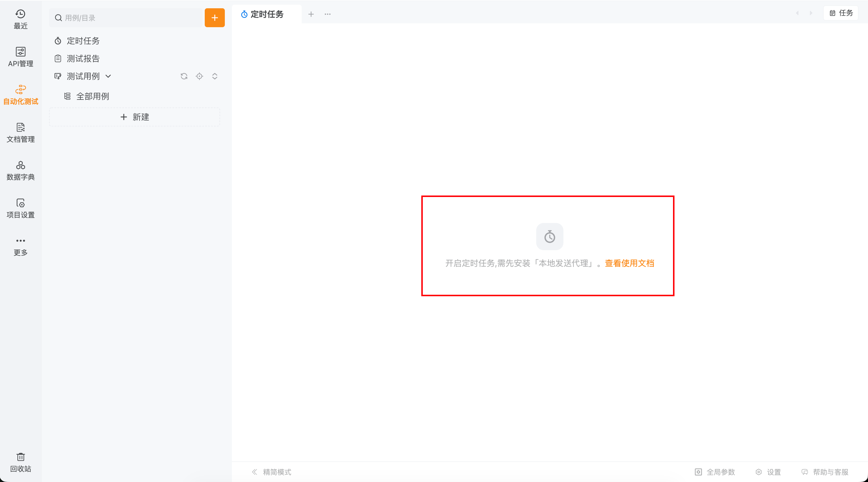Open 查看使用文档 link
The height and width of the screenshot is (482, 868).
tap(630, 263)
